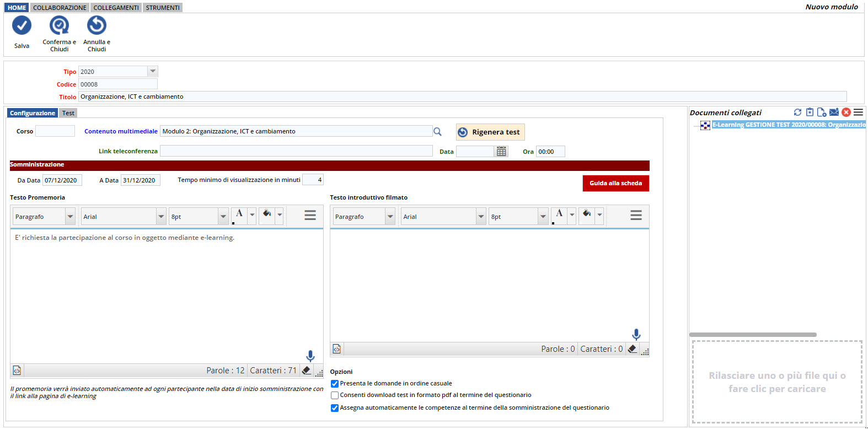This screenshot has width=868, height=429.
Task: Switch to the COLLABORAZIONE ribbon tab
Action: [60, 8]
